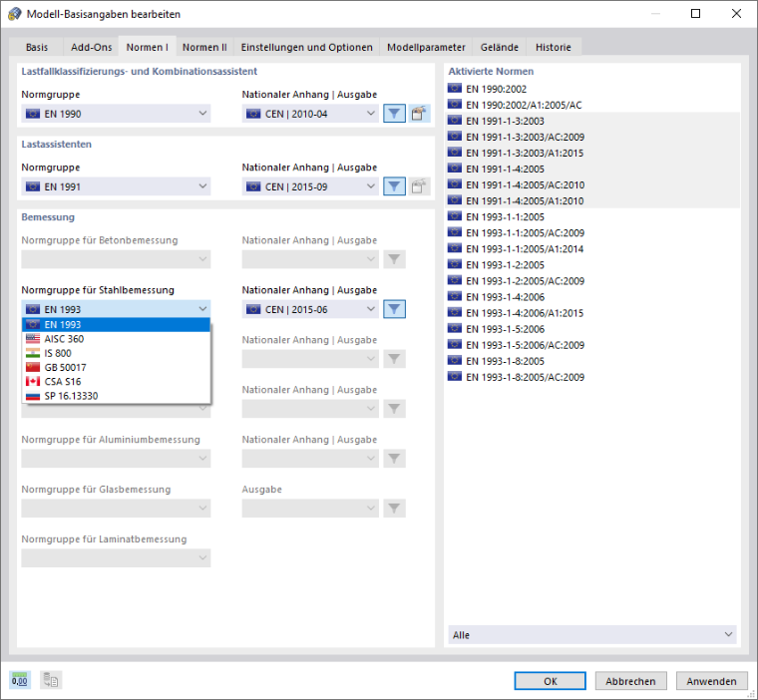The image size is (758, 700).
Task: Open Einstellungen und Optionen tab
Action: point(307,47)
